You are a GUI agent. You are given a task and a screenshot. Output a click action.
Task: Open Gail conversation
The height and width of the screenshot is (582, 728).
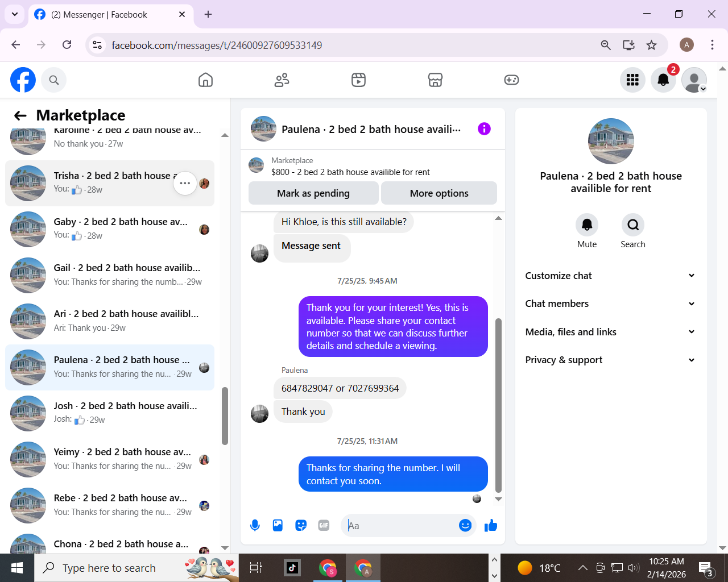(110, 275)
